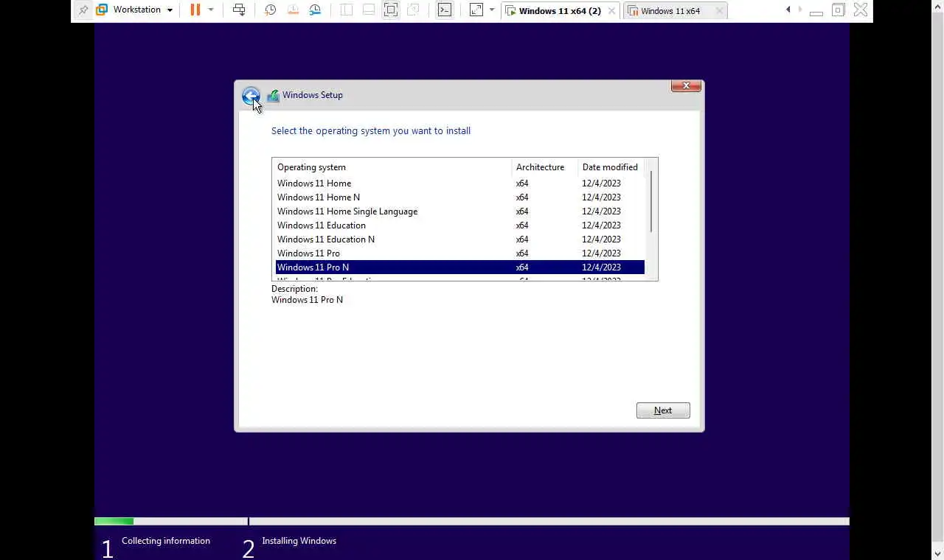Select Windows 11 Education N edition
This screenshot has width=944, height=560.
(460, 239)
